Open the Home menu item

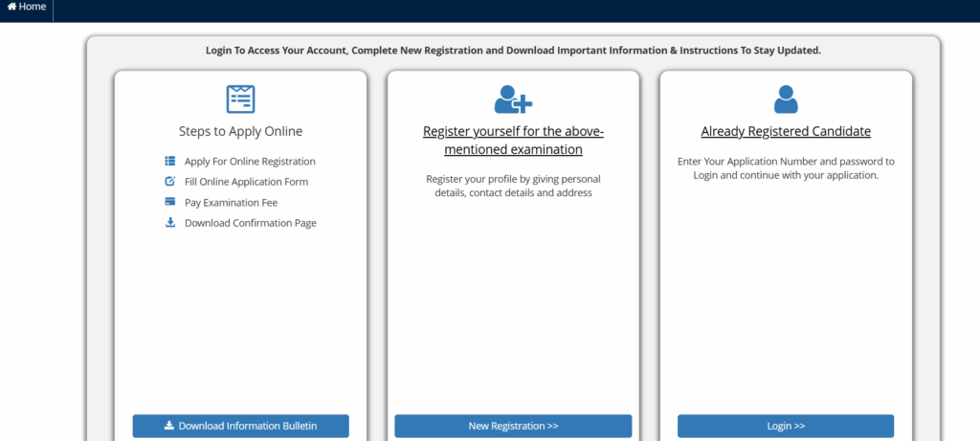[x=32, y=7]
